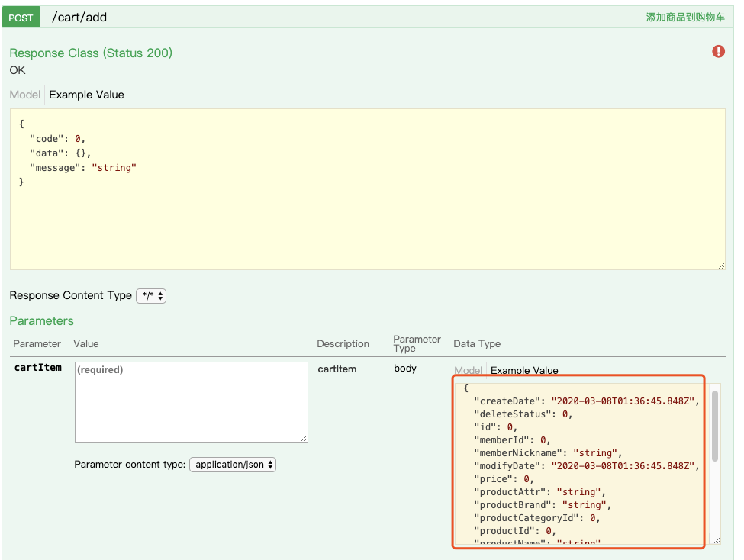This screenshot has height=560, width=744.
Task: Click the "memberId" line in example
Action: tap(512, 440)
